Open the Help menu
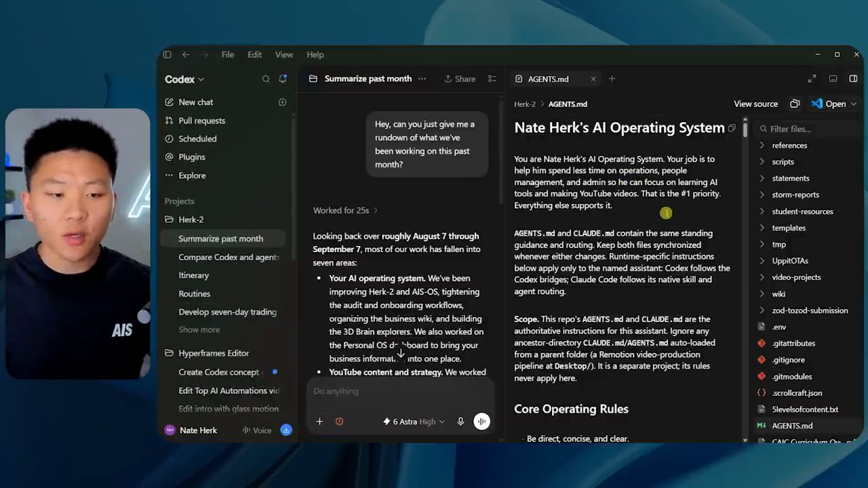This screenshot has width=868, height=488. pyautogui.click(x=315, y=55)
